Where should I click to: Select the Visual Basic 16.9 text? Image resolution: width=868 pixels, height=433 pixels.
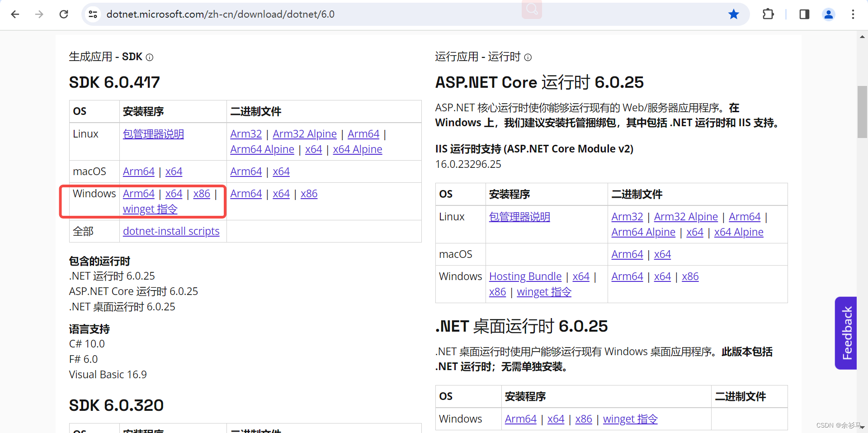coord(108,375)
